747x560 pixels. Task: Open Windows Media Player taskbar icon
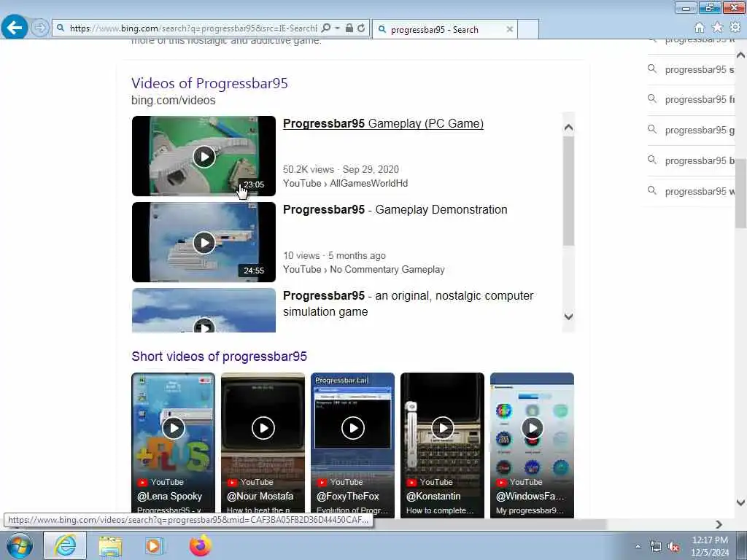click(155, 546)
